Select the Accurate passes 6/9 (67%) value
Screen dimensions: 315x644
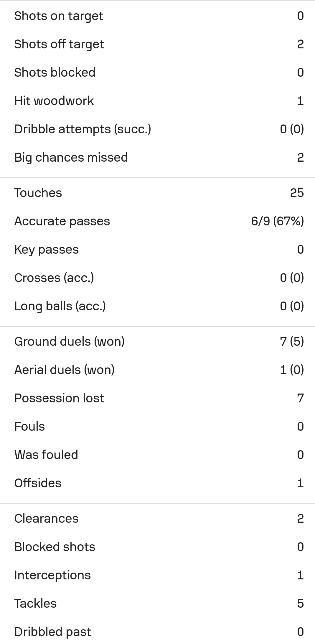tap(277, 221)
